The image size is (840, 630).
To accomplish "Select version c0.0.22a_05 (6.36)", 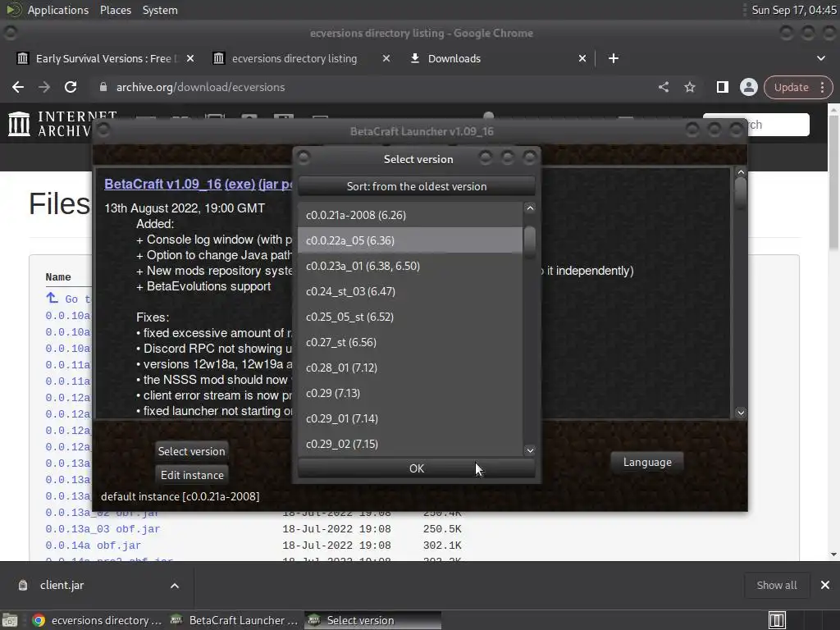I will click(x=410, y=240).
